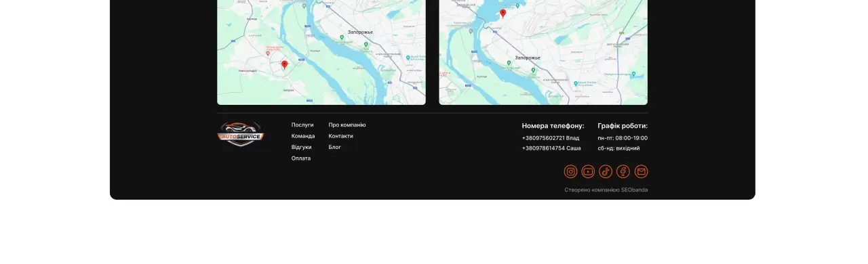Open the YouTube channel icon
The height and width of the screenshot is (264, 868).
click(588, 172)
